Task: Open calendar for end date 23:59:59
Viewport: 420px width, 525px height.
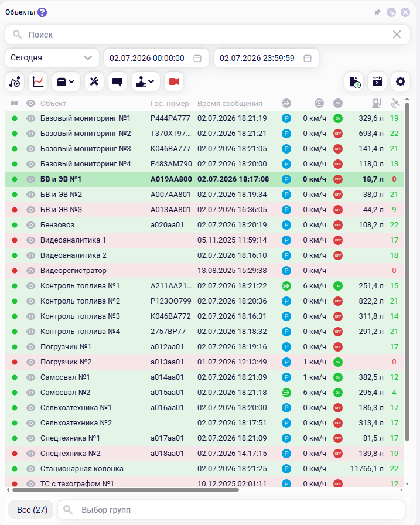Action: (308, 58)
